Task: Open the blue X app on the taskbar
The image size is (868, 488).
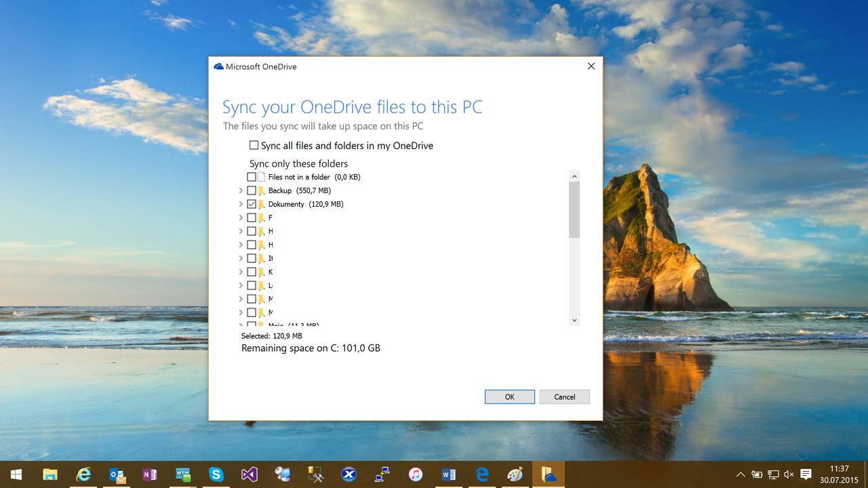Action: tap(349, 474)
